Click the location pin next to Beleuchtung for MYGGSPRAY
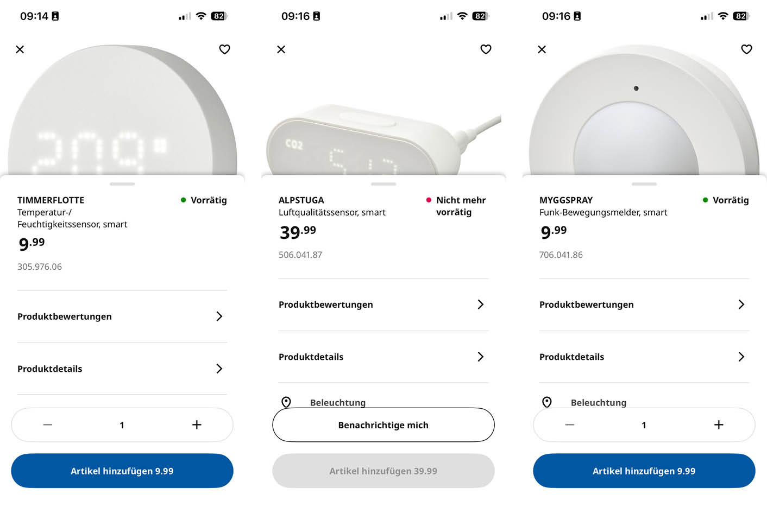Screen dimensions: 767x532 [547, 402]
